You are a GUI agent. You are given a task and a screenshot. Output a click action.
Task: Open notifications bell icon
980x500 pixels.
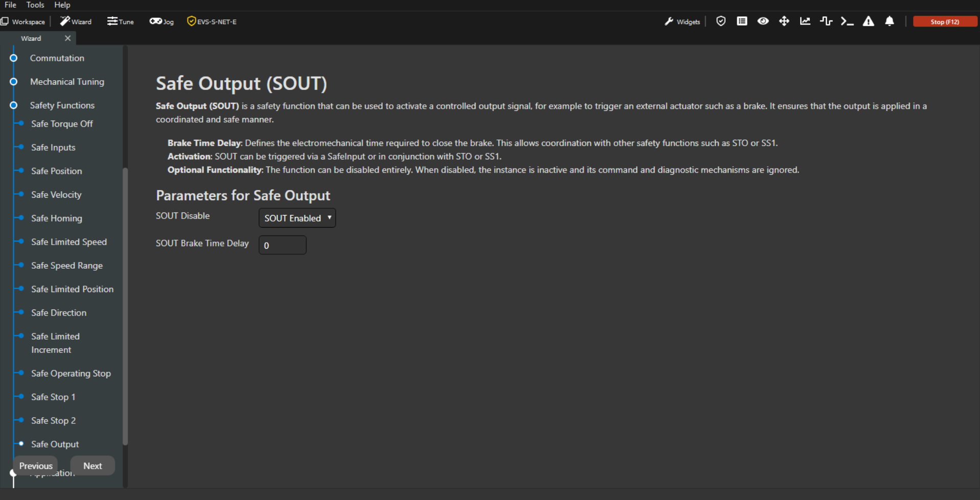coord(890,21)
